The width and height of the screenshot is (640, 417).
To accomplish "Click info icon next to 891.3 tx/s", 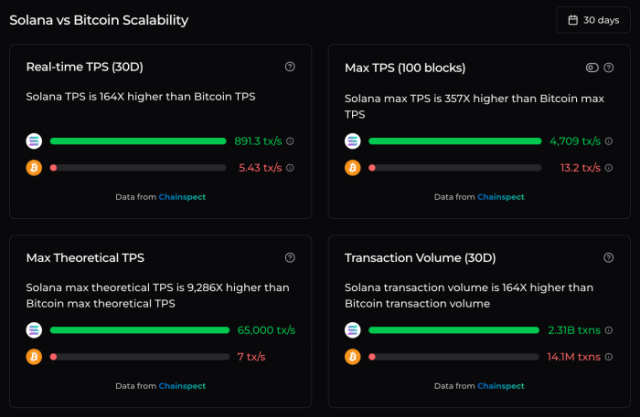I will coord(290,141).
